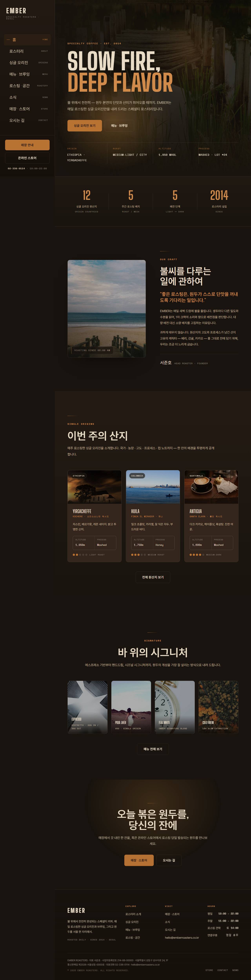Click the 매장 안내 button in the sidebar
The height and width of the screenshot is (980, 251).
(27, 145)
